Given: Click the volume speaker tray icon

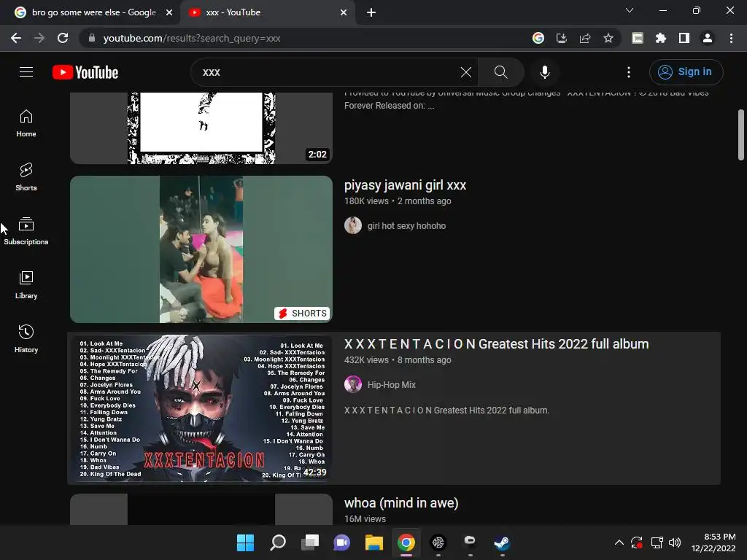Looking at the screenshot, I should pyautogui.click(x=675, y=542).
